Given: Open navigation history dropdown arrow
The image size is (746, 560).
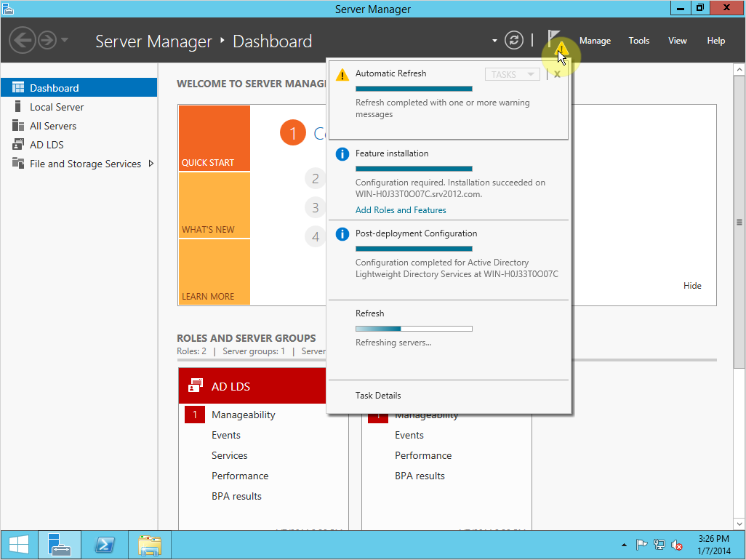Looking at the screenshot, I should coord(65,40).
